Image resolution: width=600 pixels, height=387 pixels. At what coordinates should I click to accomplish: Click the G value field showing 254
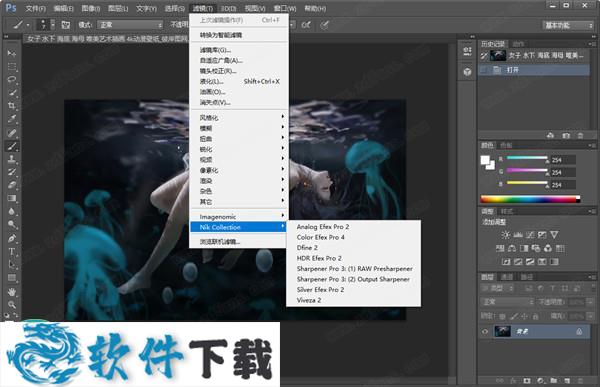(x=563, y=173)
